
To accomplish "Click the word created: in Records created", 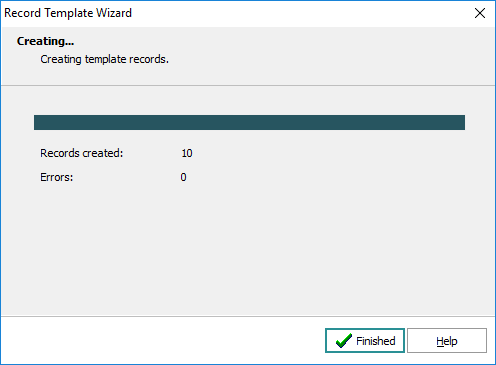I will pyautogui.click(x=103, y=153).
